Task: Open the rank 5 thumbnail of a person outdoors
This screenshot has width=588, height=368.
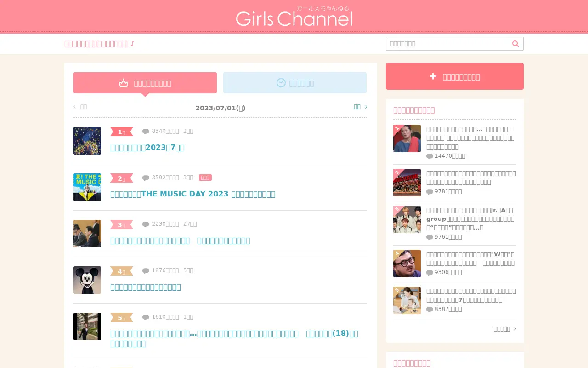Action: tap(87, 327)
